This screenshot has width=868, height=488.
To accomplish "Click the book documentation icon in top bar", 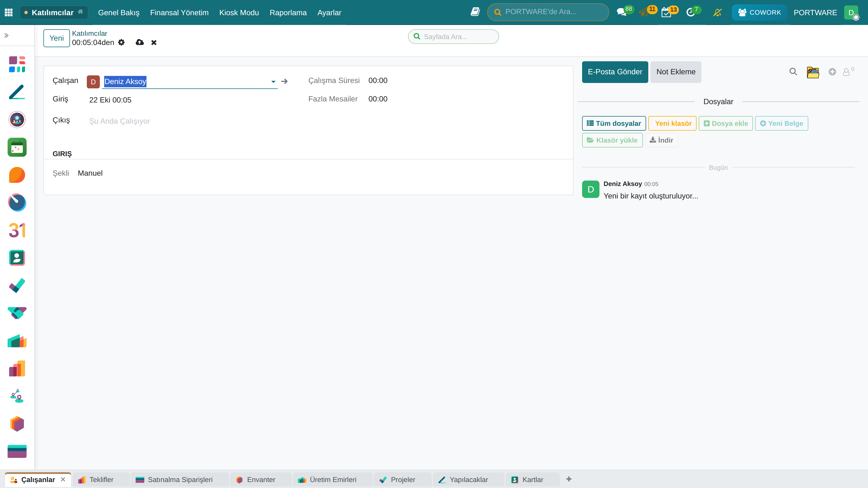I will coord(476,12).
